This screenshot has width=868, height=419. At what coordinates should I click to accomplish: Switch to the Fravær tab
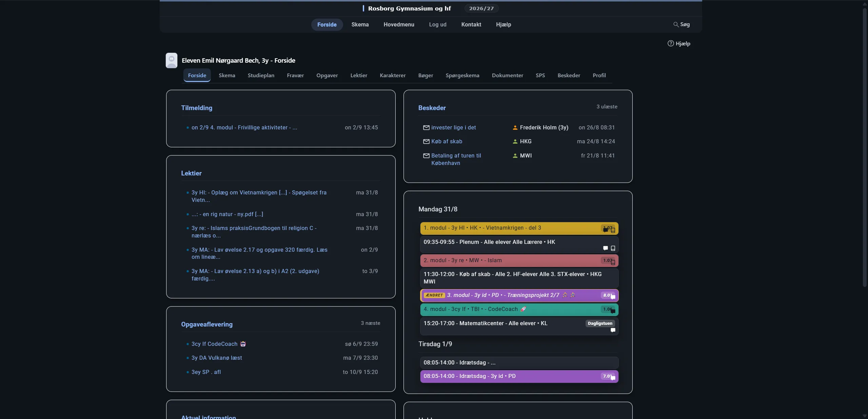[x=295, y=75]
